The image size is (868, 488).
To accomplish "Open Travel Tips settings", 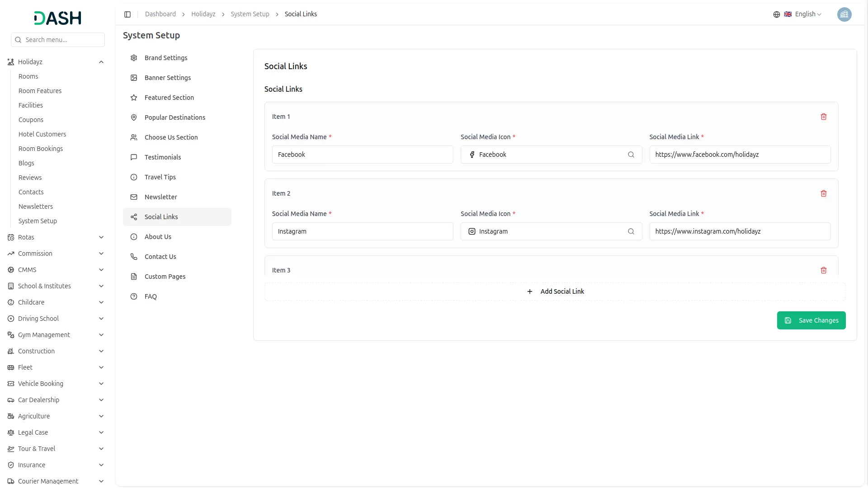I will (x=177, y=177).
